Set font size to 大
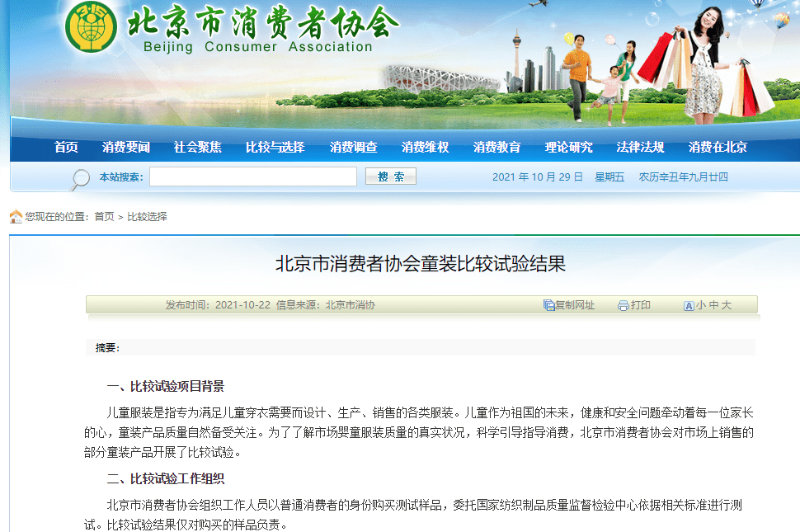Viewport: 800px width, 532px height. pyautogui.click(x=727, y=305)
